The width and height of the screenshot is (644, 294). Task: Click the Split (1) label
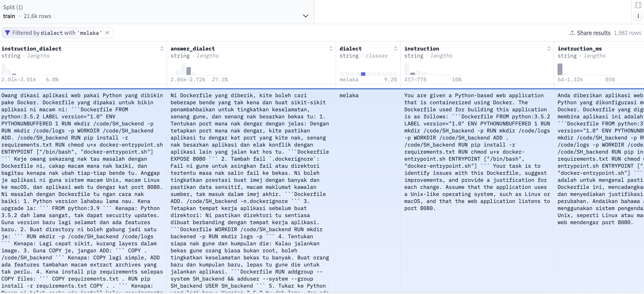click(x=13, y=7)
